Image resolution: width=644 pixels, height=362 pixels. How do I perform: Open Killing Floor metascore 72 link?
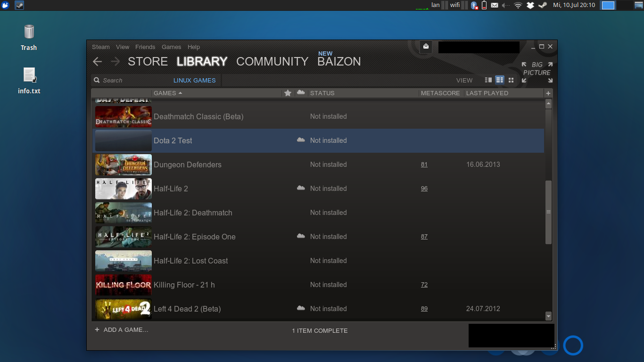click(x=424, y=285)
